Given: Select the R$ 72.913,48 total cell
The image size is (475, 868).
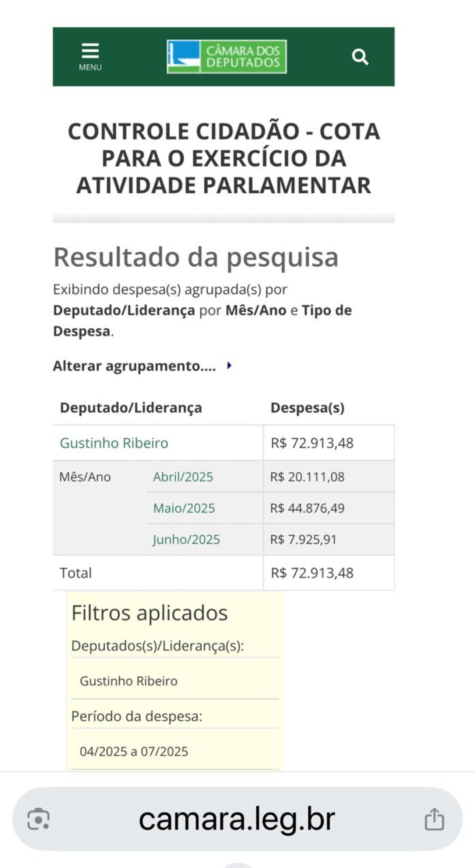Looking at the screenshot, I should [x=329, y=573].
